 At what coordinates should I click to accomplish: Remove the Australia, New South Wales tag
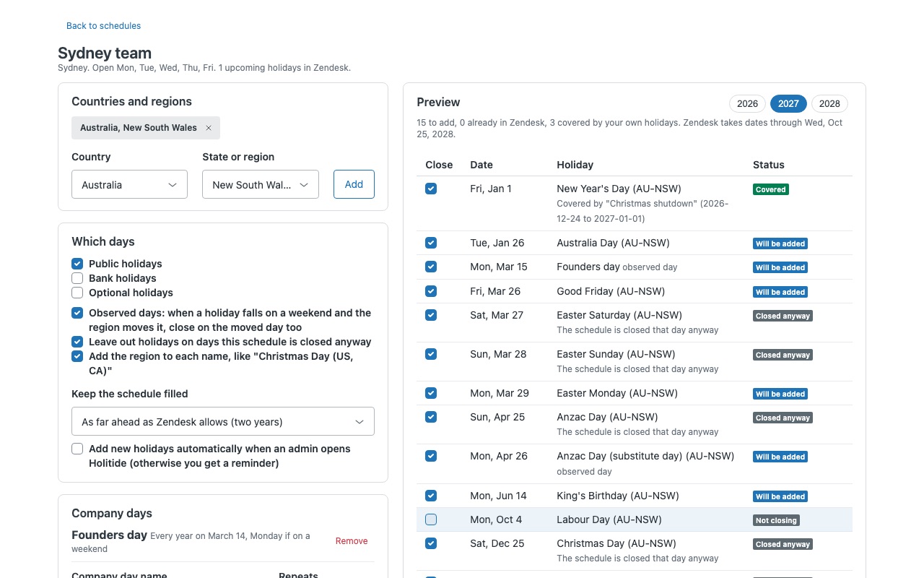[x=209, y=128]
